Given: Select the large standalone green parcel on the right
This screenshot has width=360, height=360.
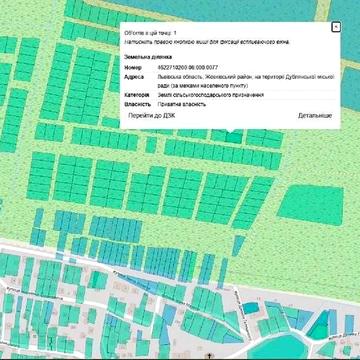Looking at the screenshot, I should (311, 205).
